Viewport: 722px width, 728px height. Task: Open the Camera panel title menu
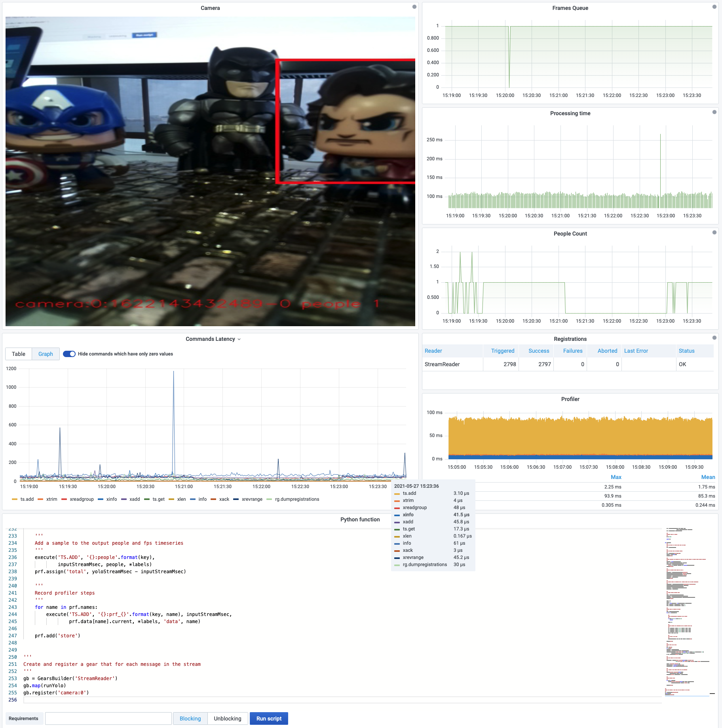tap(210, 8)
